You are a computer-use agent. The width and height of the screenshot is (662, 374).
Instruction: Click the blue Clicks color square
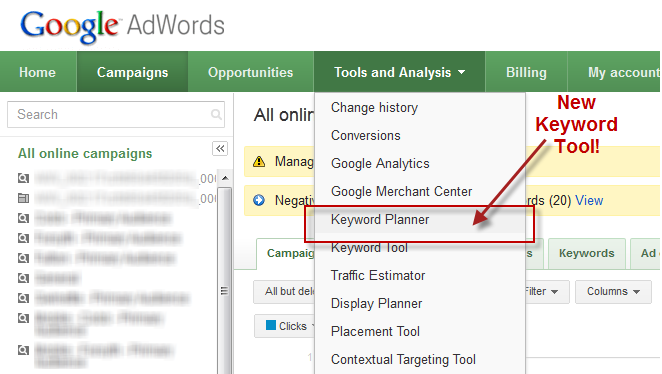[x=271, y=325]
